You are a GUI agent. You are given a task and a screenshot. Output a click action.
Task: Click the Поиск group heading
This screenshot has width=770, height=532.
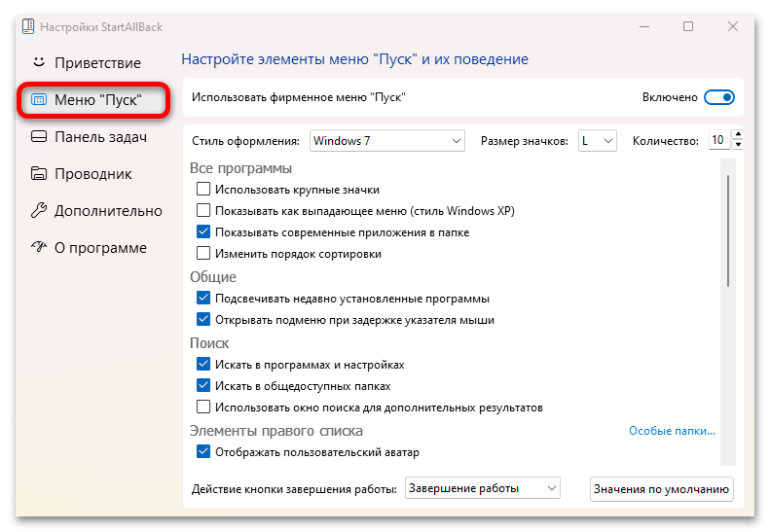click(209, 343)
